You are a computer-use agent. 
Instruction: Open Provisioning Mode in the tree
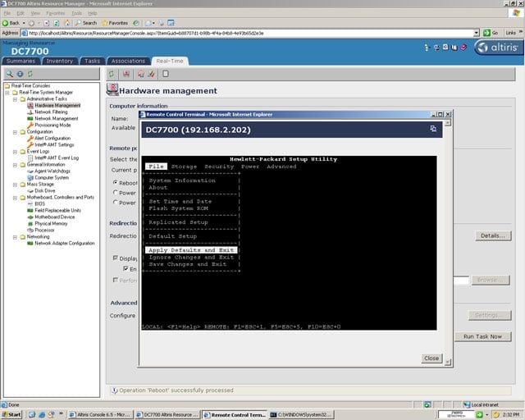pos(52,125)
